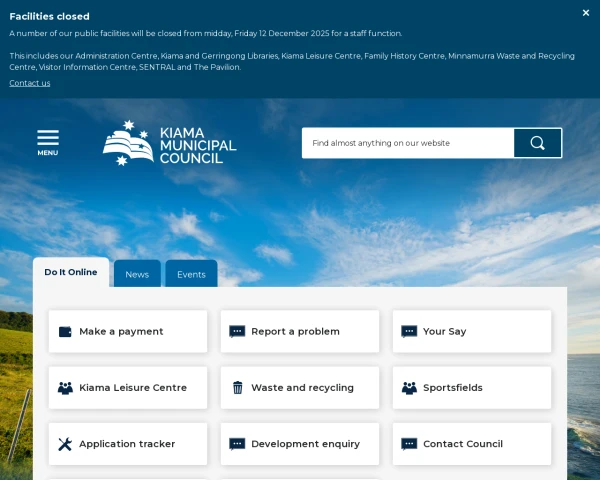Open the Development enquiry tile
Image resolution: width=600 pixels, height=480 pixels.
[299, 444]
